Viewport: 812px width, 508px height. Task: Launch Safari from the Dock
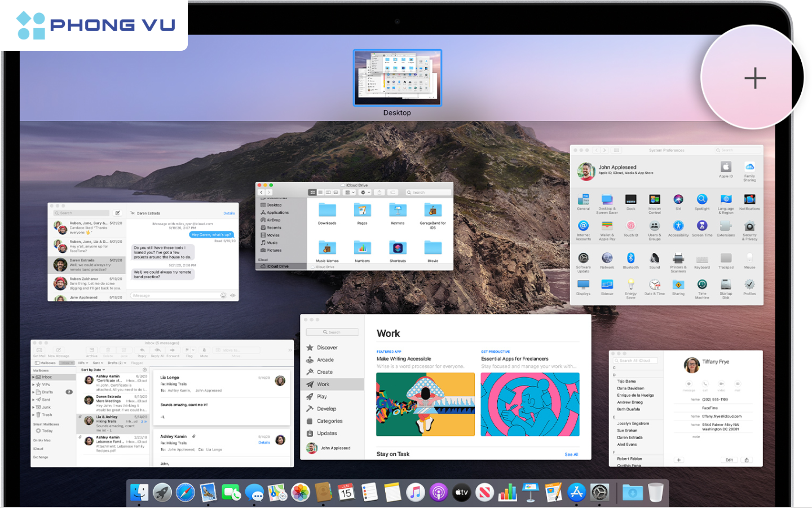pyautogui.click(x=185, y=492)
